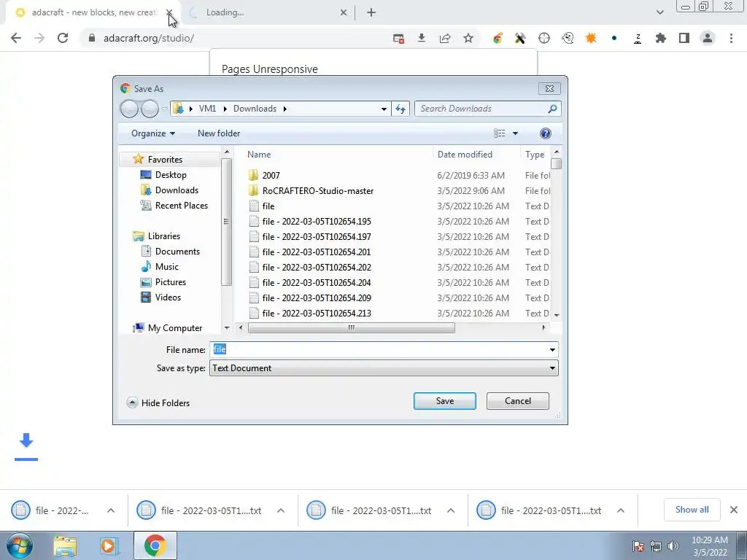Click the sidebar navigation pane scrollbar
The height and width of the screenshot is (560, 747).
pyautogui.click(x=226, y=222)
